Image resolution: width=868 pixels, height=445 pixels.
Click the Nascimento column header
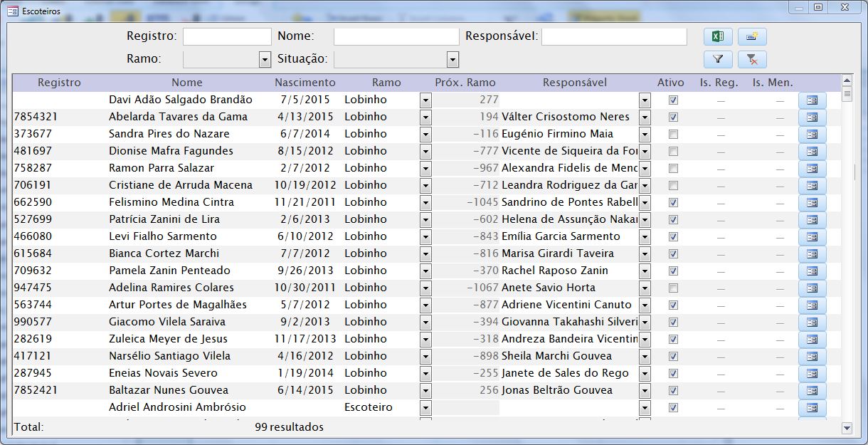[305, 83]
